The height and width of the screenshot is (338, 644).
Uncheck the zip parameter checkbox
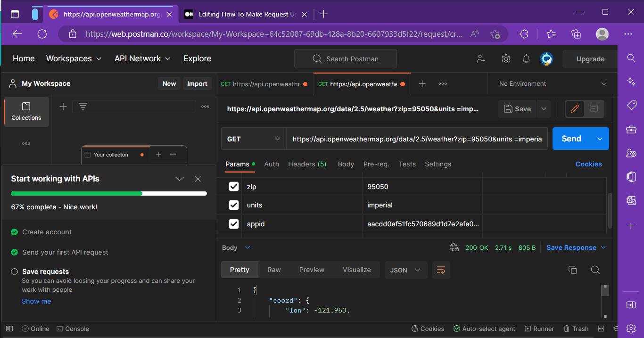[233, 187]
